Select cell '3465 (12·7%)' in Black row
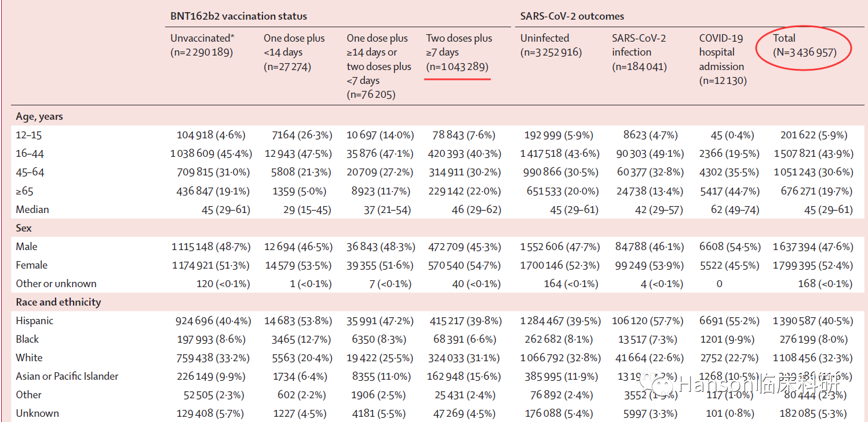Viewport: 868px width, 422px height. [302, 339]
